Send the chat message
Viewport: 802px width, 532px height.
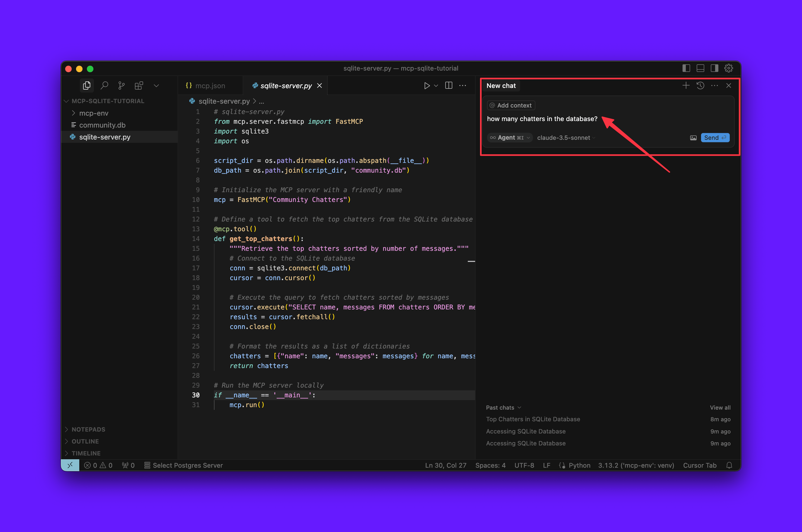tap(715, 138)
